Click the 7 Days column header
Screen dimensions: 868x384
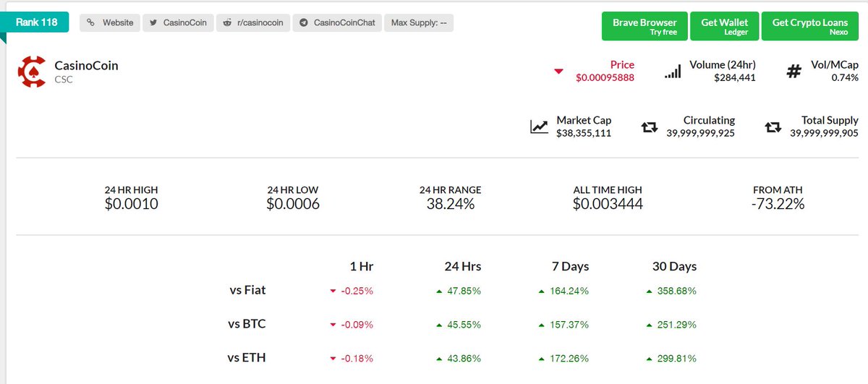570,266
